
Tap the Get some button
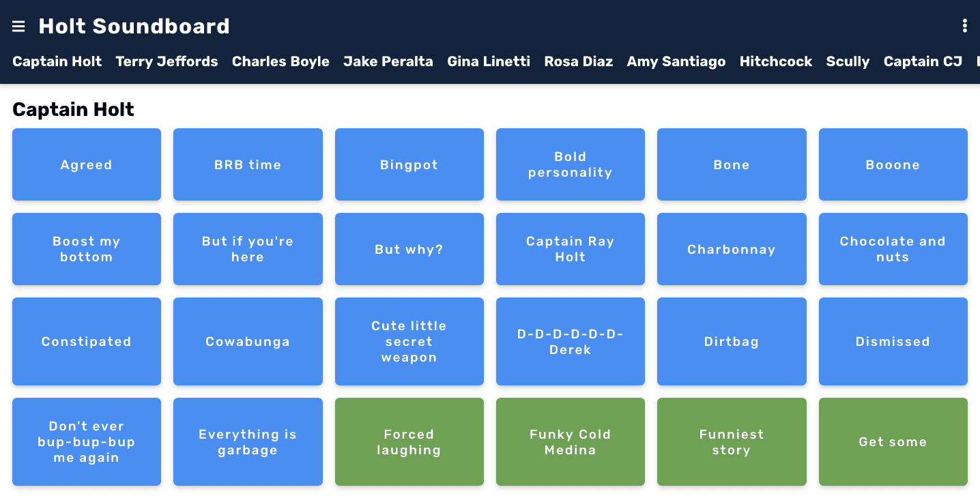[x=893, y=441]
